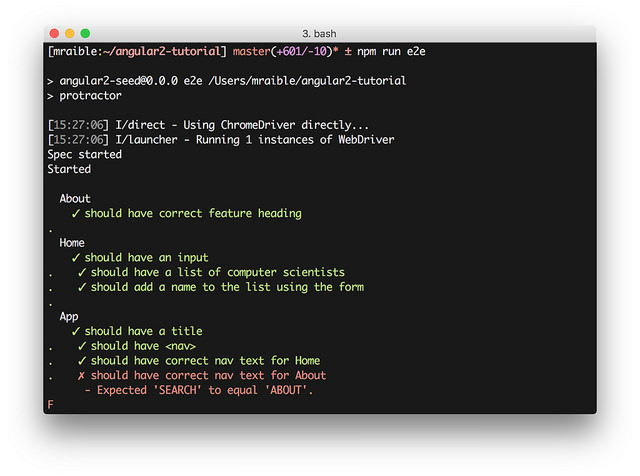The height and width of the screenshot is (476, 640).
Task: Click the '3. bash' window title
Action: [320, 34]
